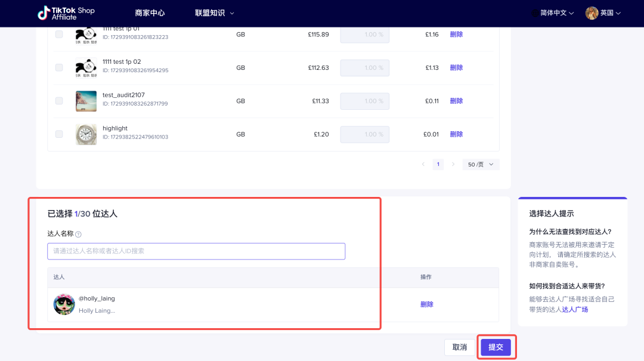Click the 取消 cancel button

[459, 347]
